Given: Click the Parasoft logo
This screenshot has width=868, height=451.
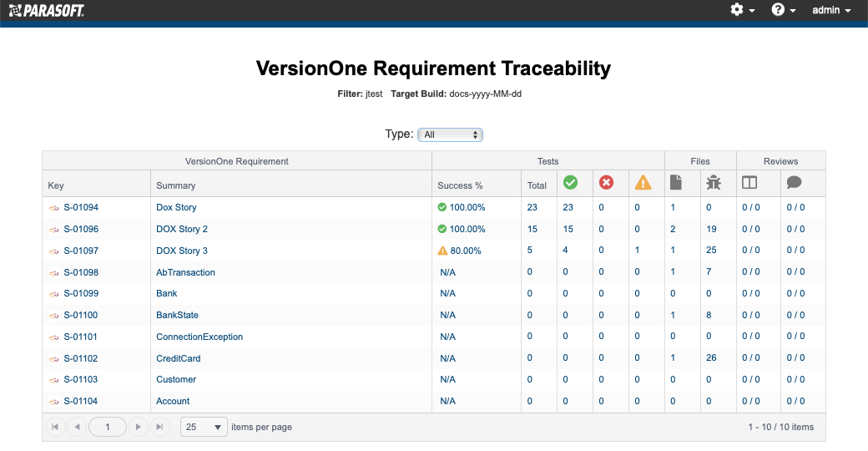Looking at the screenshot, I should point(47,10).
